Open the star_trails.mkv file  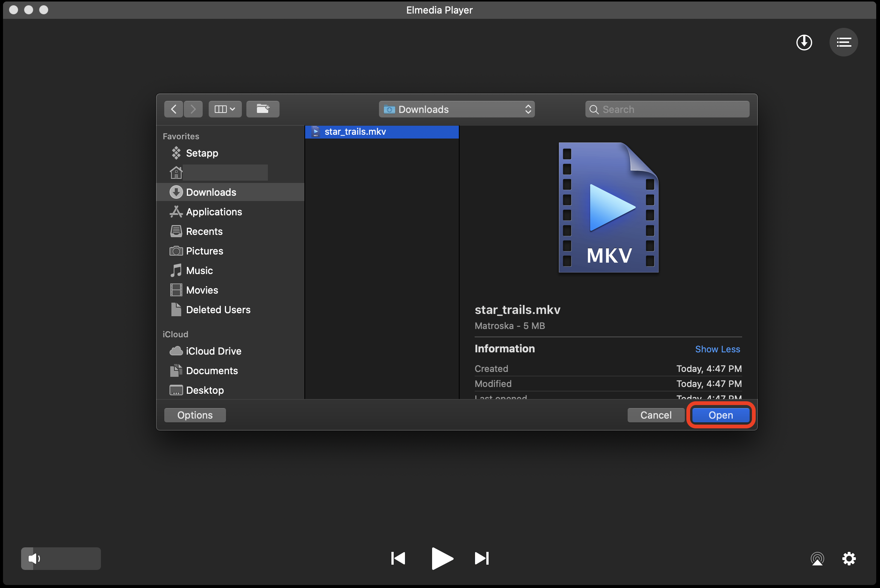pos(720,415)
